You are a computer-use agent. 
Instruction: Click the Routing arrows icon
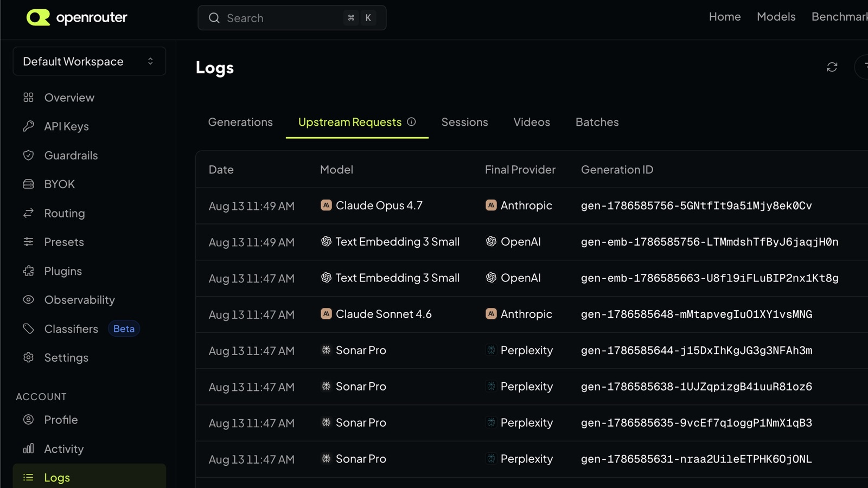[x=28, y=213]
